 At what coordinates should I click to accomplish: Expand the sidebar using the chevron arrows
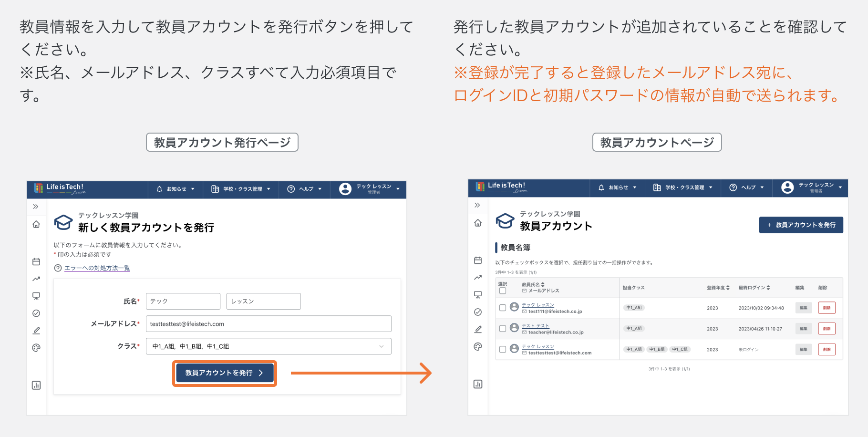(x=35, y=206)
